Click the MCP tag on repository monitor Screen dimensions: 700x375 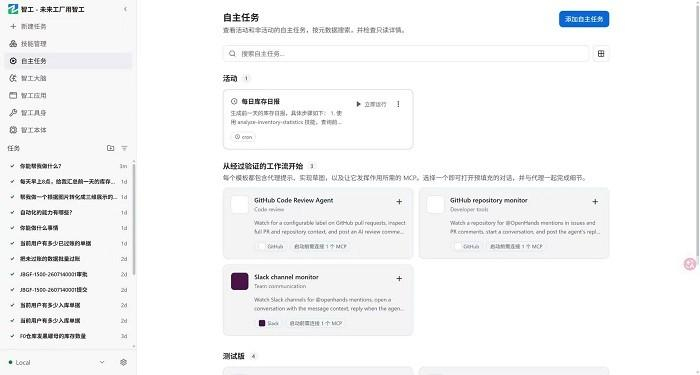tap(517, 246)
